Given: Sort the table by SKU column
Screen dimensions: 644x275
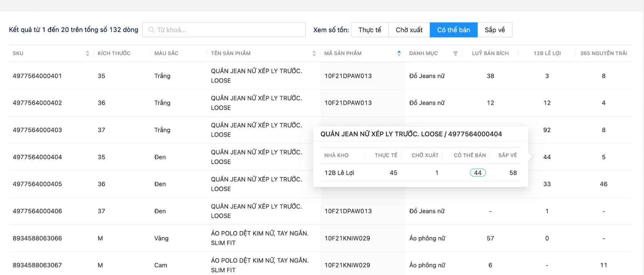Looking at the screenshot, I should click(87, 53).
